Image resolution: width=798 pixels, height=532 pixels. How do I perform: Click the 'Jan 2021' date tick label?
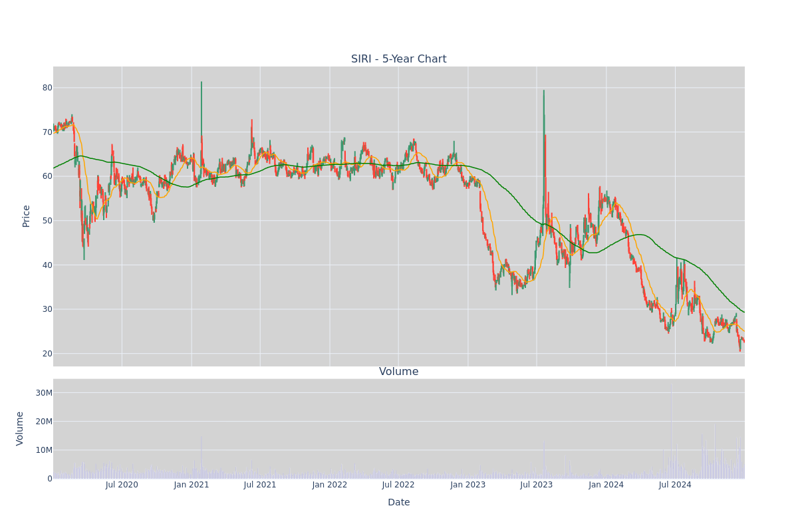192,485
